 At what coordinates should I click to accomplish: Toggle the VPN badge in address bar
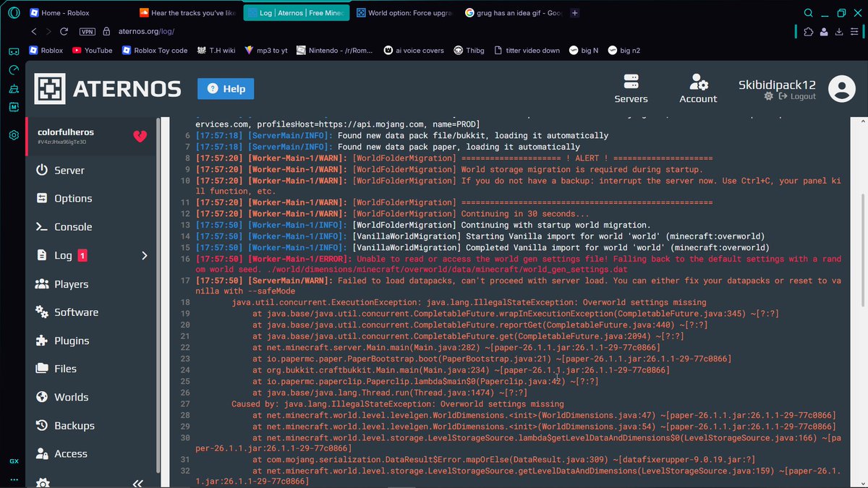[x=88, y=32]
